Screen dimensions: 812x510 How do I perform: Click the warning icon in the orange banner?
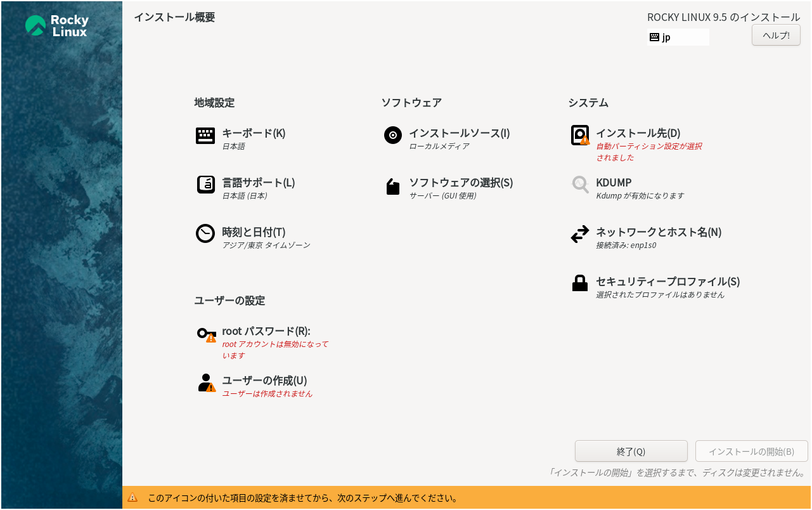click(x=133, y=498)
